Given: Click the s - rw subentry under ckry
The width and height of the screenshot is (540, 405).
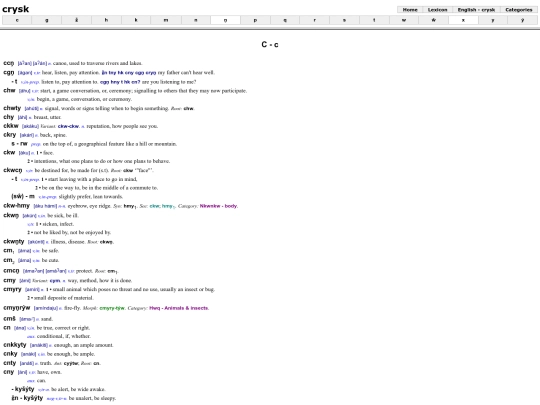Looking at the screenshot, I should tap(19, 144).
